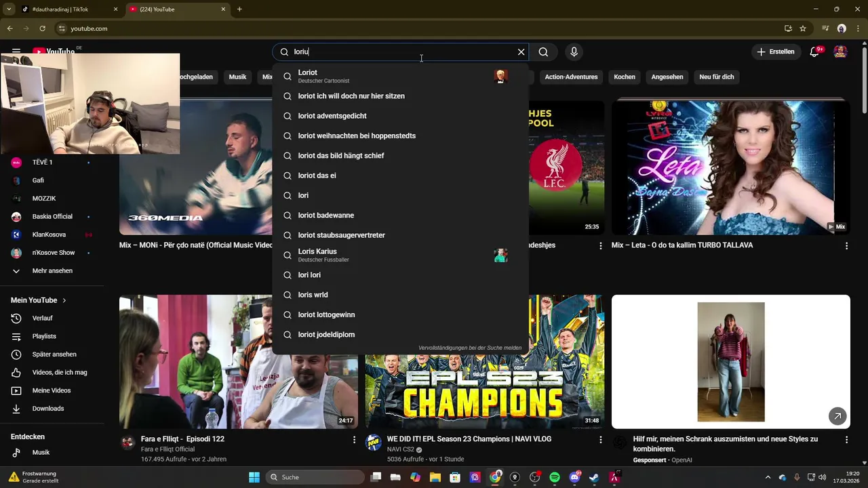View site information next to youtube.com
This screenshot has height=488, width=868.
point(62,28)
